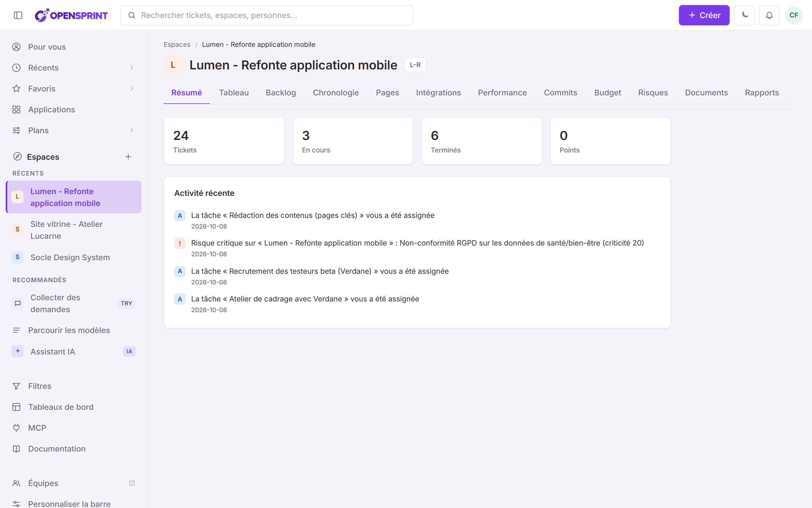The width and height of the screenshot is (812, 508).
Task: Open Parcourir les modèles
Action: (x=74, y=330)
